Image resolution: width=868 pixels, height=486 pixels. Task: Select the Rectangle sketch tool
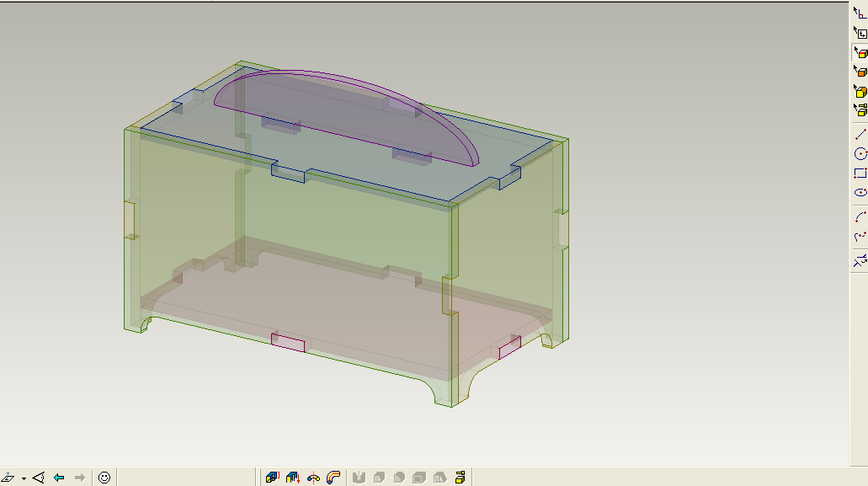[860, 174]
